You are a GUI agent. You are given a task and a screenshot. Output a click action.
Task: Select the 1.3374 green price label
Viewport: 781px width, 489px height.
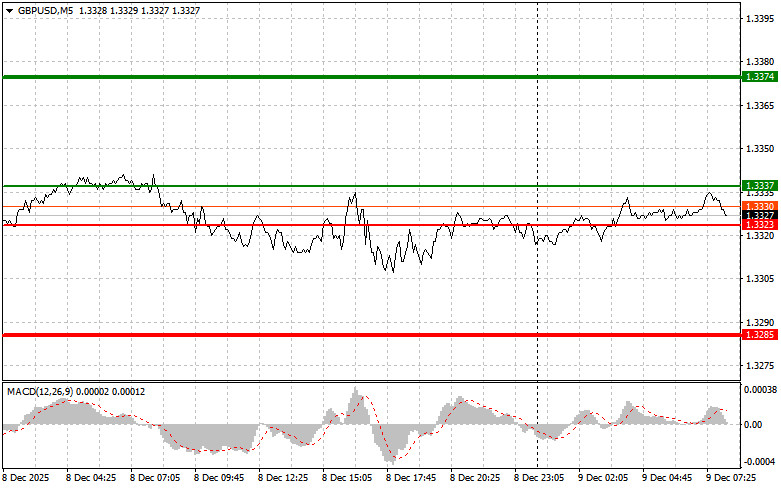[x=760, y=77]
